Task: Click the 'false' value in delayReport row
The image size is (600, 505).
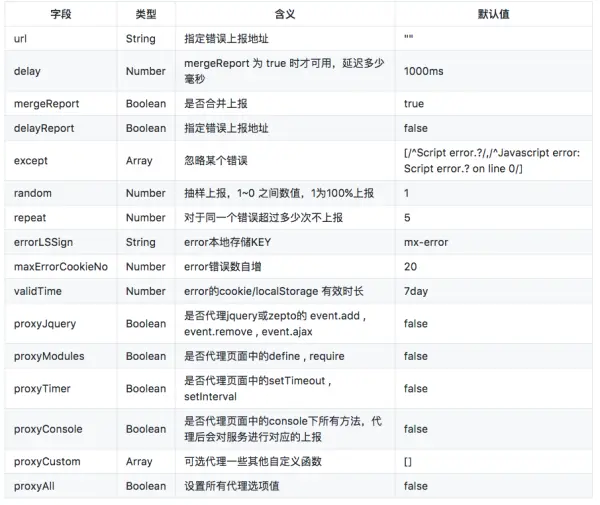Action: (x=416, y=128)
